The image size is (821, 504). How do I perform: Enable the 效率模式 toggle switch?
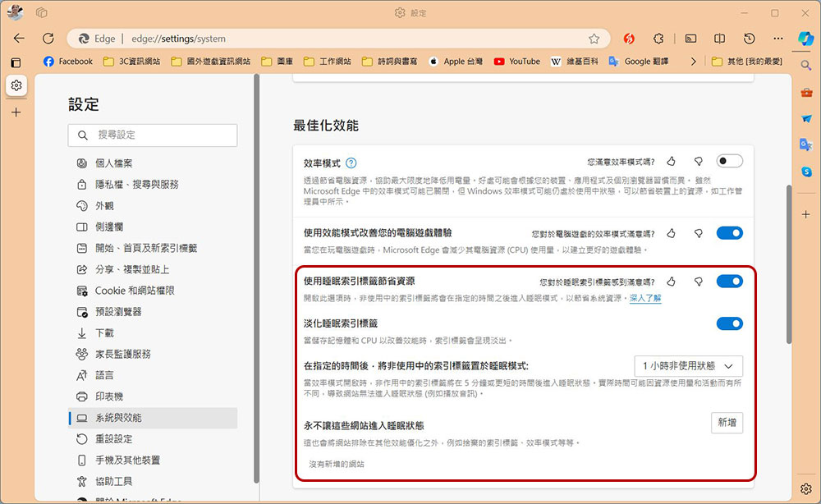tap(729, 162)
